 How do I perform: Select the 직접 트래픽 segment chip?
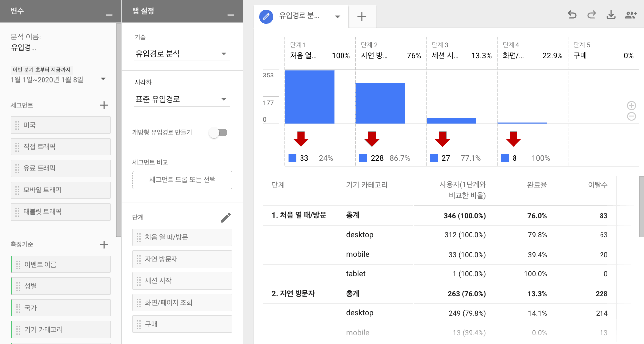pos(61,147)
